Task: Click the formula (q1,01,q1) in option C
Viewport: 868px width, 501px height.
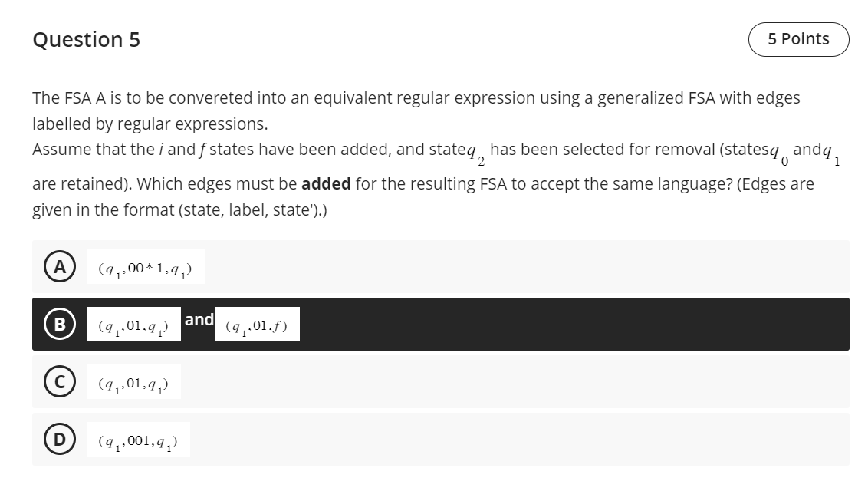Action: (133, 384)
